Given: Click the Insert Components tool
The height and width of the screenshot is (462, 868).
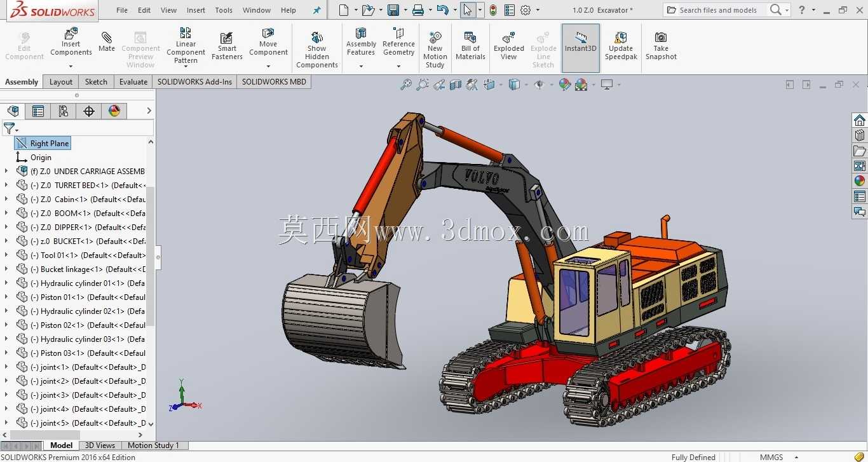Looking at the screenshot, I should pyautogui.click(x=71, y=43).
